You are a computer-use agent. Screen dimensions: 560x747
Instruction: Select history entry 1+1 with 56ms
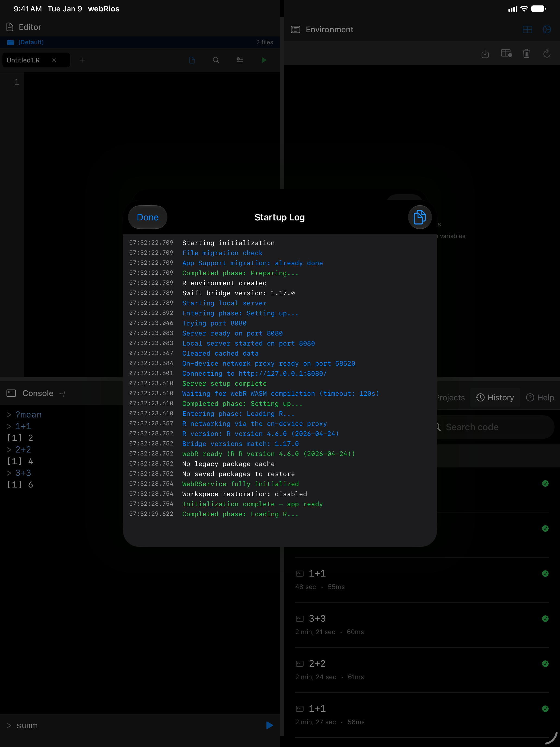422,715
